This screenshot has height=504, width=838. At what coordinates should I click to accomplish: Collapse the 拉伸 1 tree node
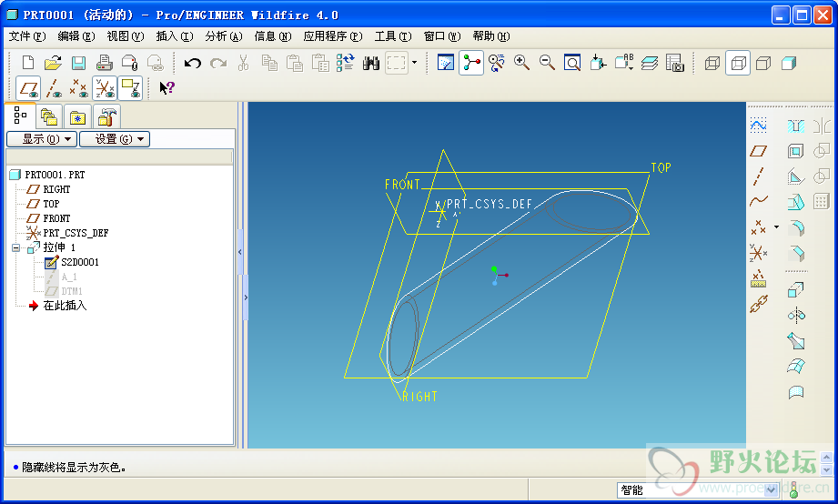pos(15,248)
